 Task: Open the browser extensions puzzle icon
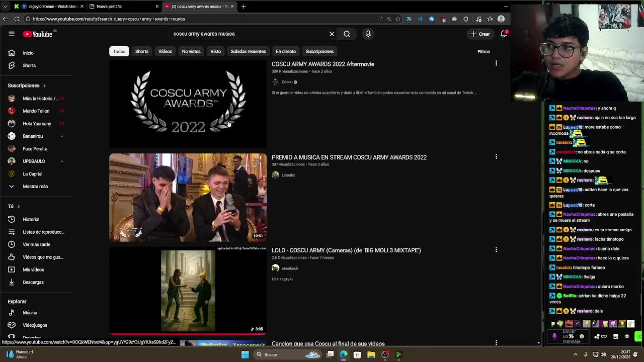click(466, 19)
